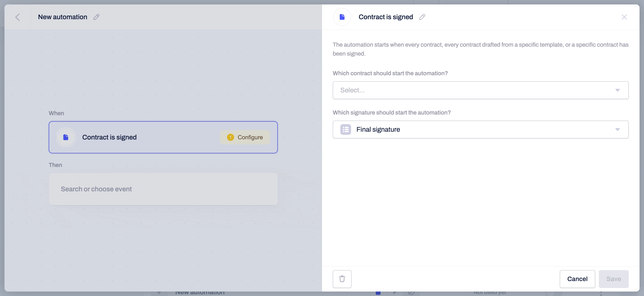Screen dimensions: 644x296
Task: Click the edit pencil icon on automation title
Action: tap(96, 17)
